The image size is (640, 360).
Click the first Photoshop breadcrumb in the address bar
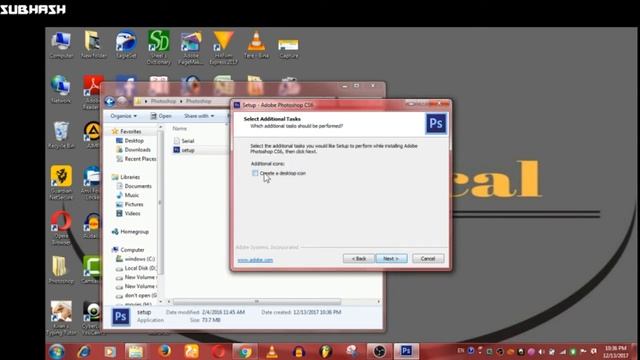(163, 101)
